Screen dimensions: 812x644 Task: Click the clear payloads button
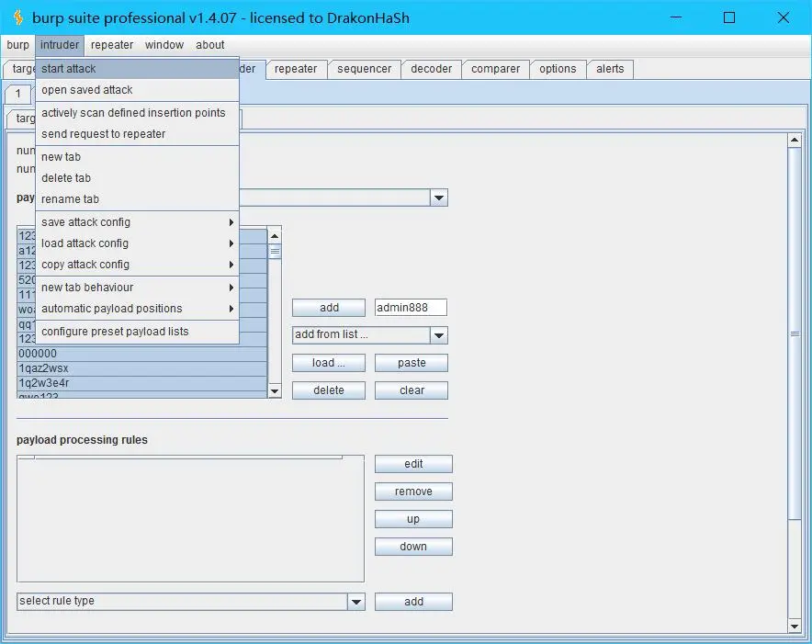(412, 390)
